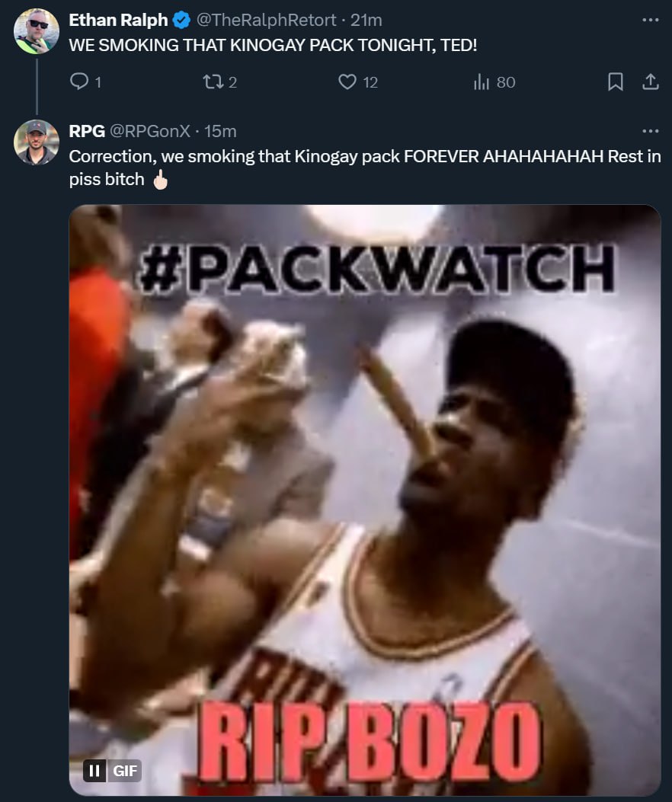Open the three-dot menu on RPG's reply

click(x=650, y=132)
